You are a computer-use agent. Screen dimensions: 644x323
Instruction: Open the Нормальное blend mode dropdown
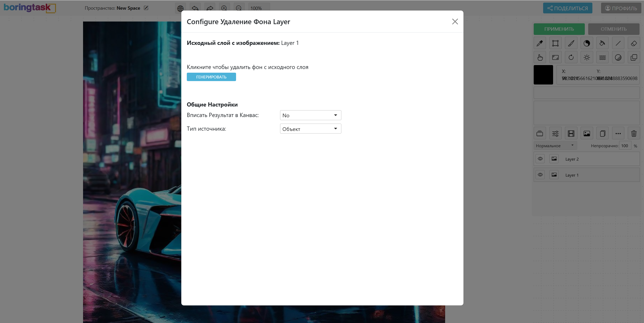[555, 146]
